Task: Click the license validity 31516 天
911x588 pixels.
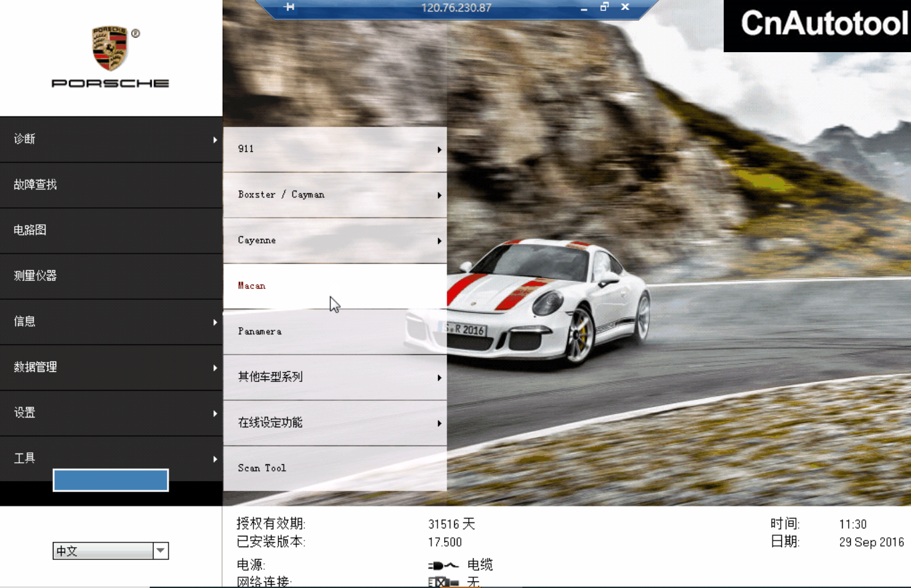Action: click(451, 524)
